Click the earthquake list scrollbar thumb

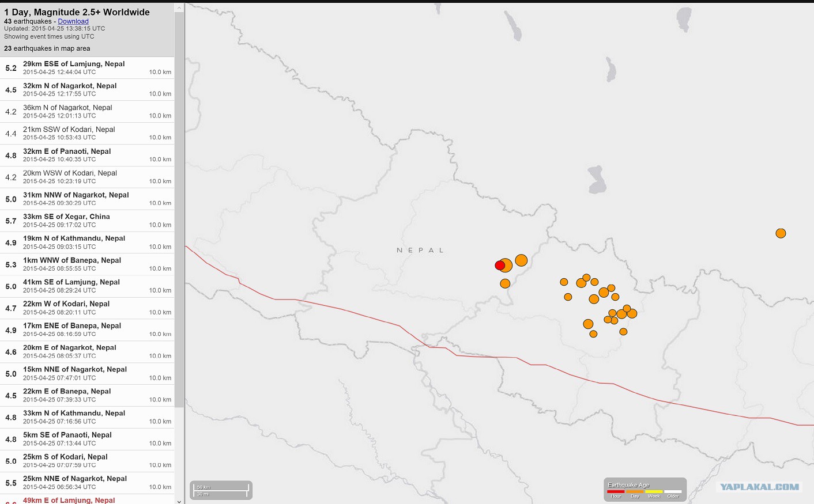(179, 210)
